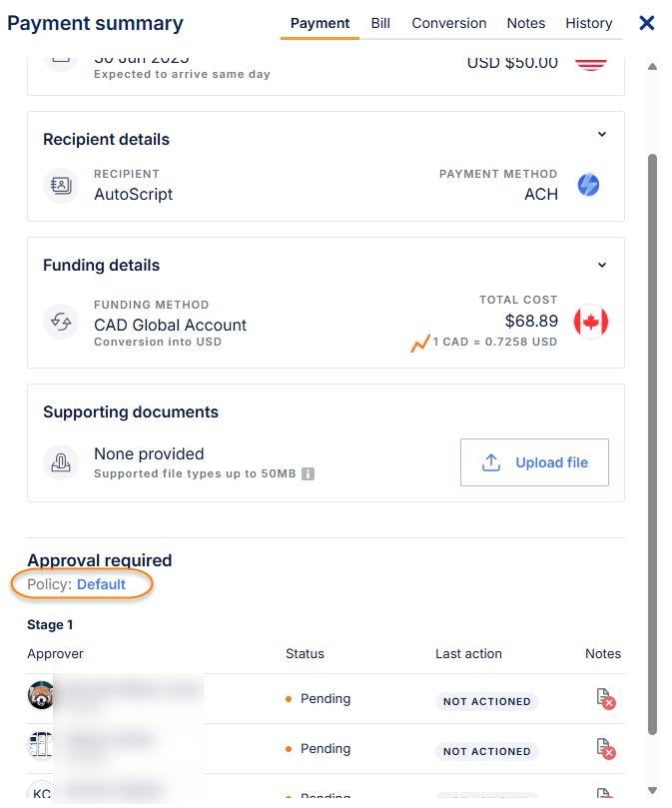Image resolution: width=672 pixels, height=808 pixels.
Task: Click the recipient contact card icon
Action: coord(61,185)
